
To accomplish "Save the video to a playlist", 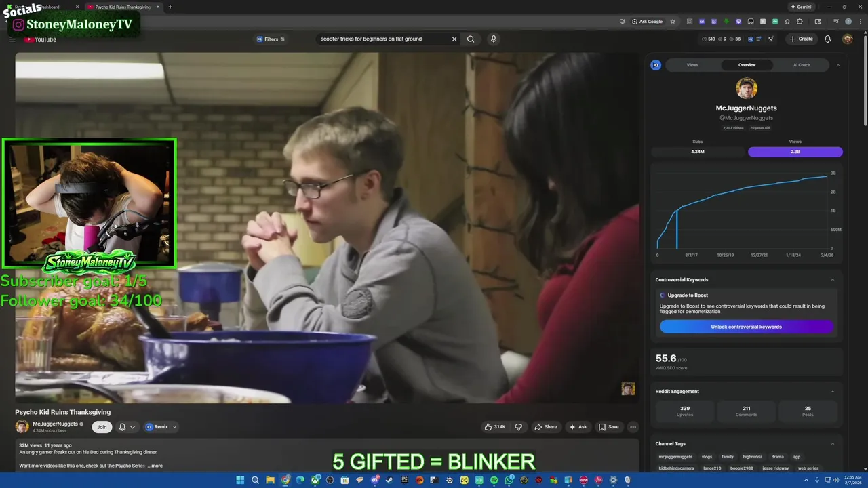I will tap(608, 427).
